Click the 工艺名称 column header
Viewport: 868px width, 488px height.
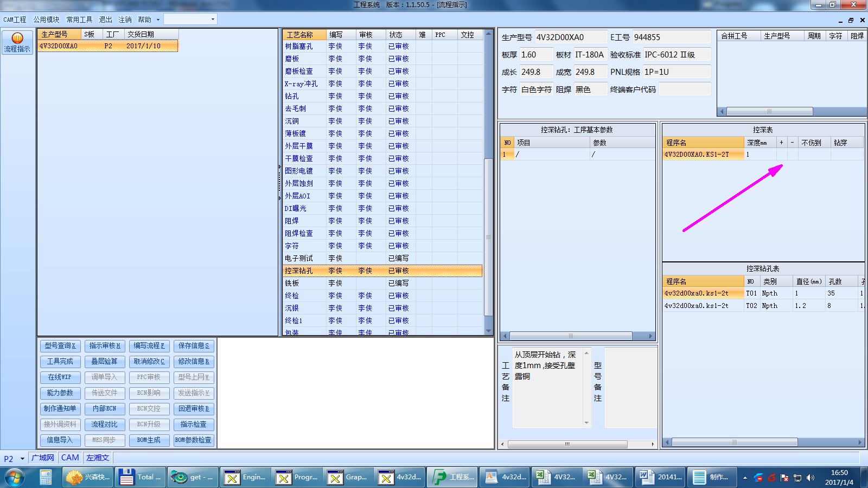pyautogui.click(x=304, y=35)
